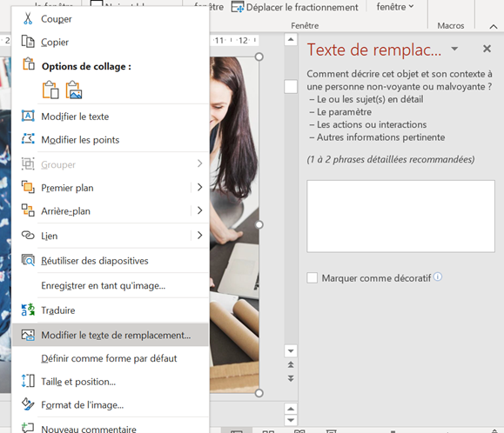Click the Copier icon
This screenshot has height=433, width=504.
click(x=28, y=42)
